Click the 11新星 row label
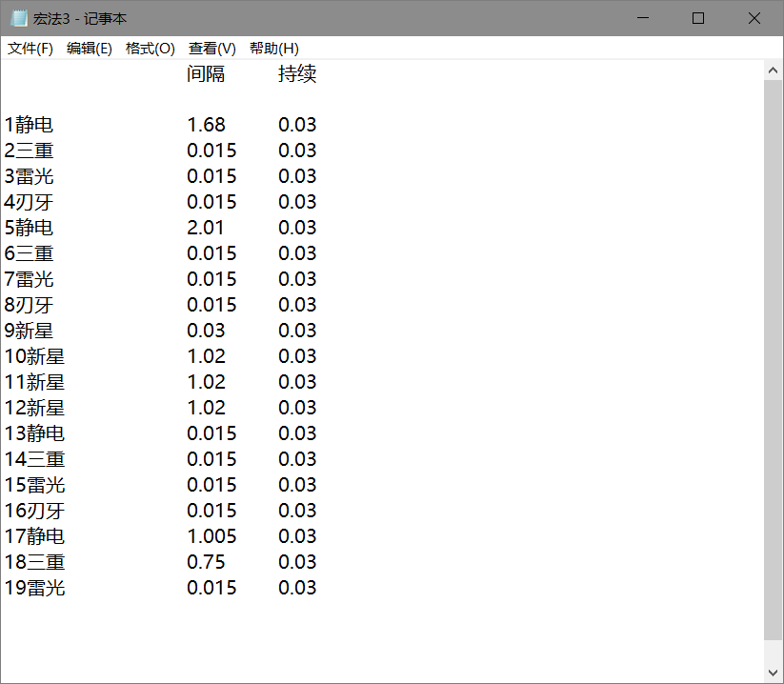 tap(34, 382)
